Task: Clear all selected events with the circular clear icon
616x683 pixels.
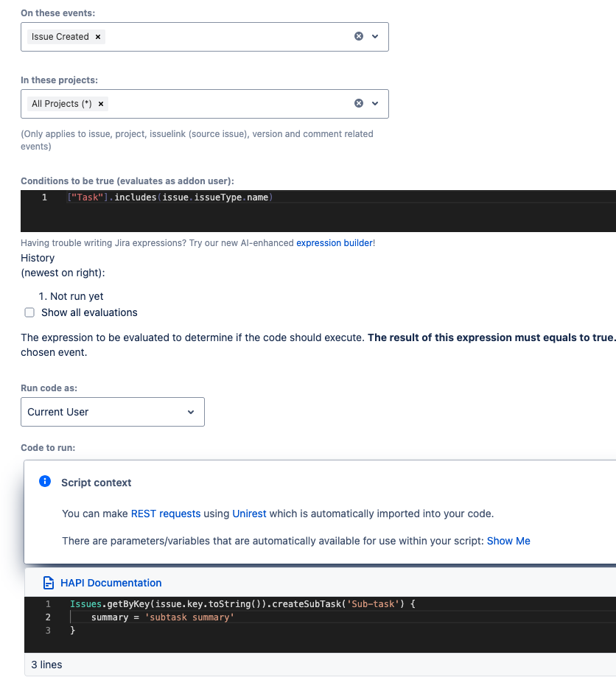Action: click(358, 35)
